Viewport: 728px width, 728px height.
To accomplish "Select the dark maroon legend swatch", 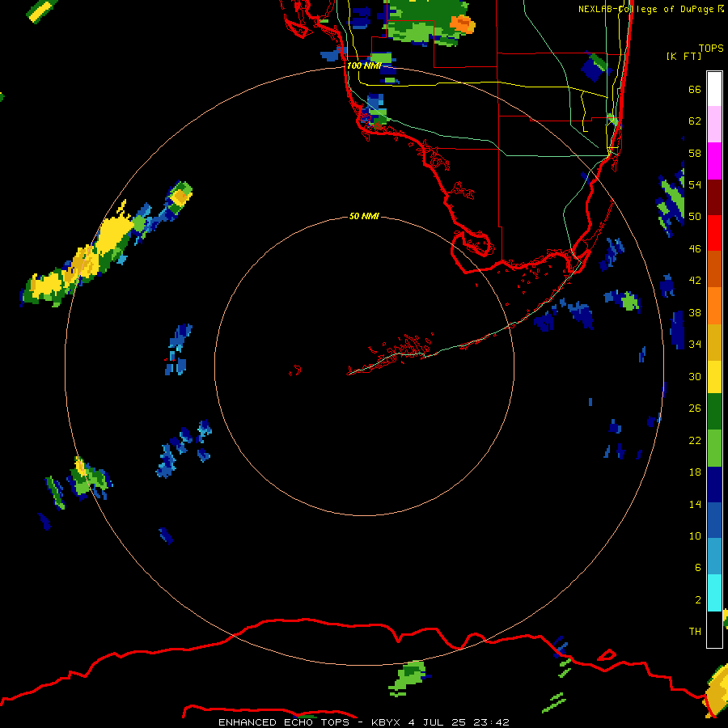I will pos(714,197).
